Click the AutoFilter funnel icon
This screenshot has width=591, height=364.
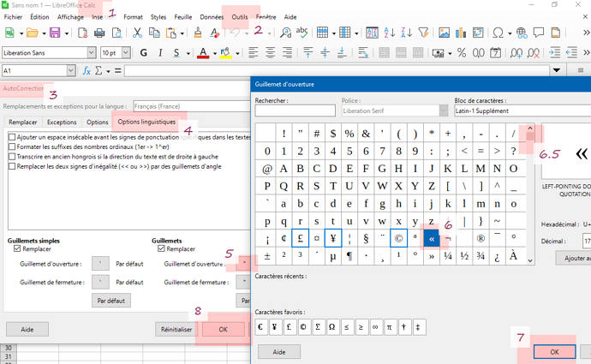pos(423,33)
